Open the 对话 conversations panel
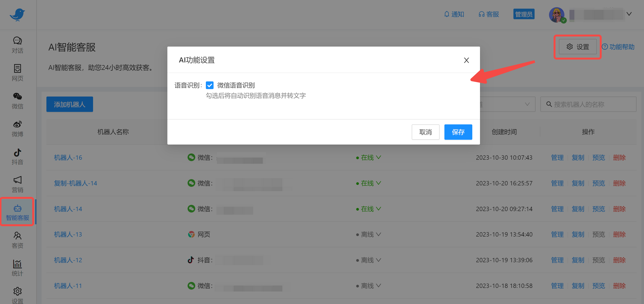 click(17, 45)
